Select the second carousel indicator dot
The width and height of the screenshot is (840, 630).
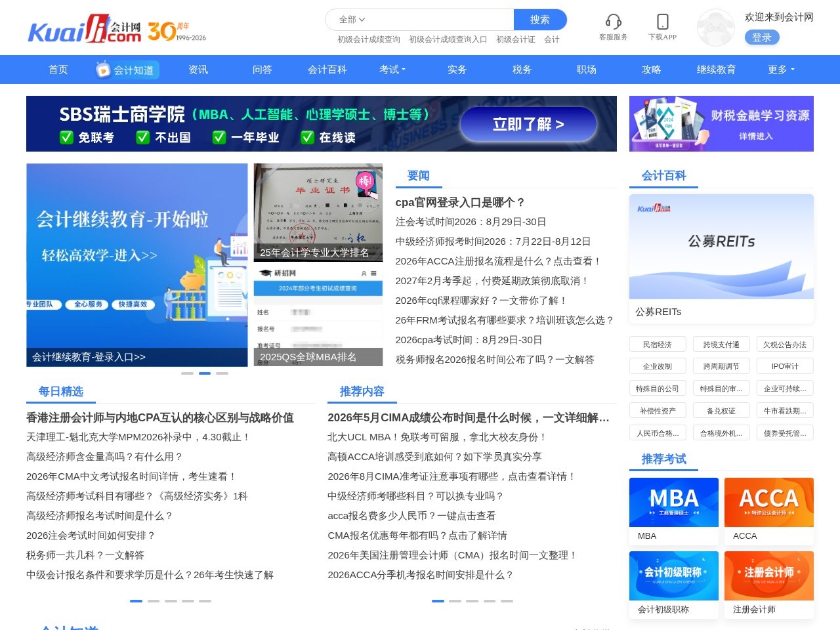pos(205,373)
